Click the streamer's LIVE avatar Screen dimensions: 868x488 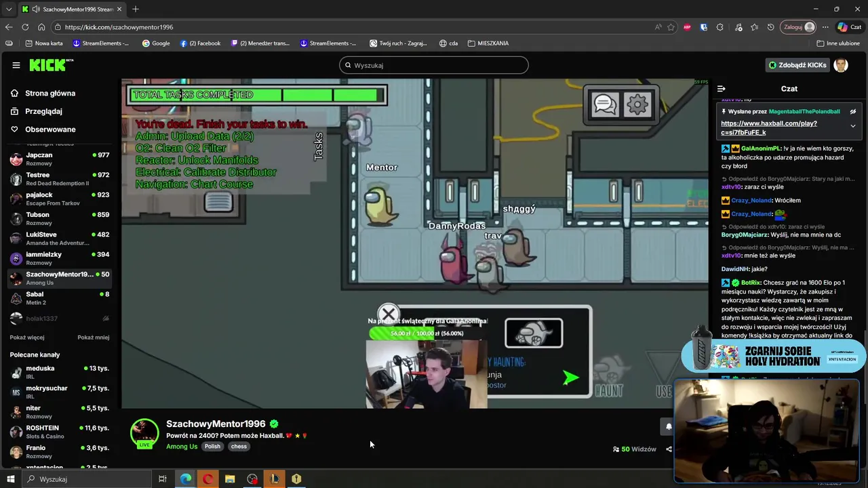[x=144, y=434]
